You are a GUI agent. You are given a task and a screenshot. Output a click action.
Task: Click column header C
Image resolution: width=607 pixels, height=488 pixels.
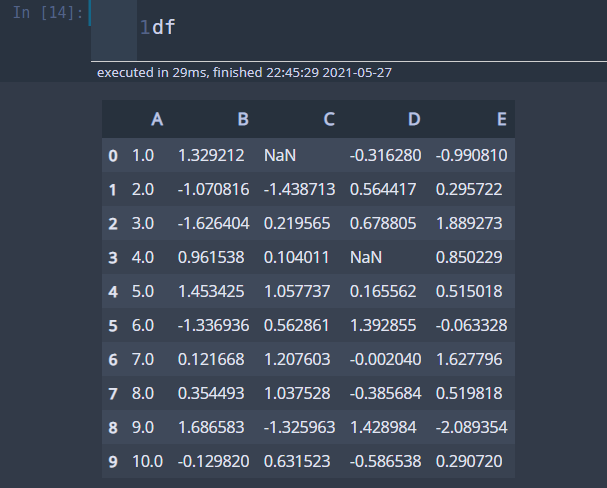pos(329,119)
